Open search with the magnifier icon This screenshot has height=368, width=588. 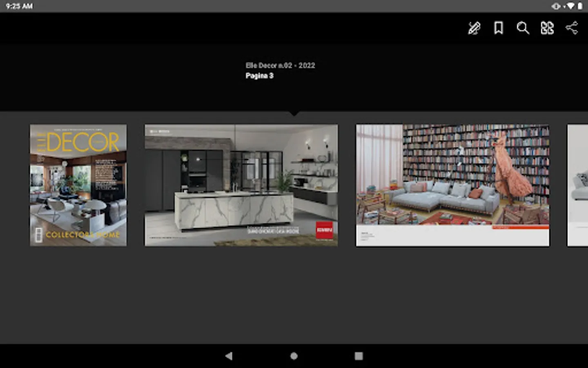pos(523,28)
